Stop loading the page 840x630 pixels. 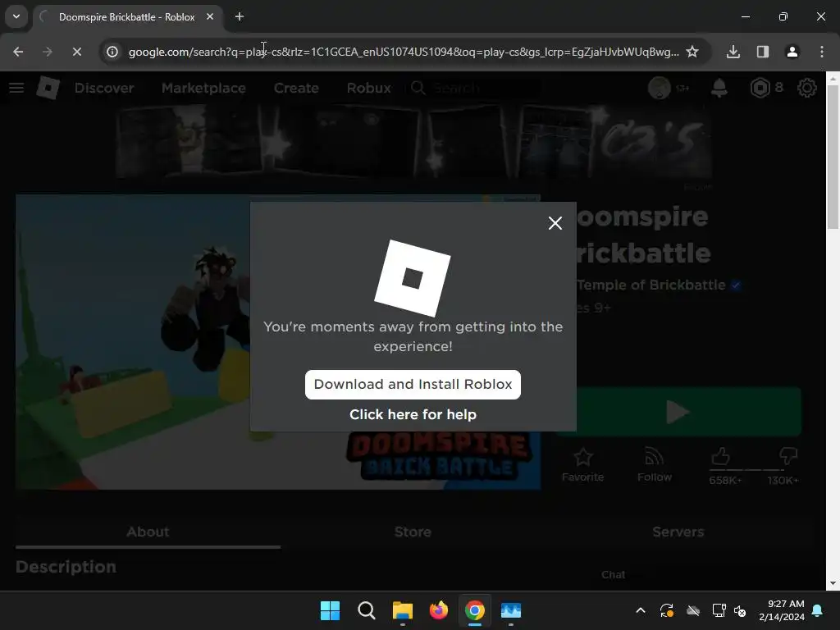point(76,52)
